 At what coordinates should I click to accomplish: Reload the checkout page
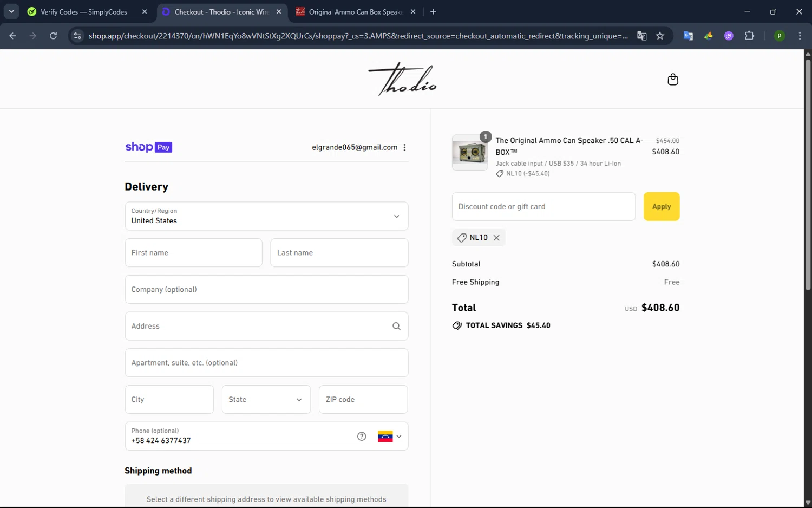(x=53, y=36)
